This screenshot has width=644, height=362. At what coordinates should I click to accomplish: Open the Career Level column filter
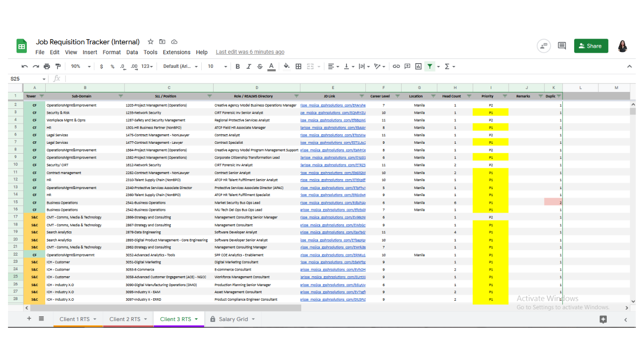(397, 96)
